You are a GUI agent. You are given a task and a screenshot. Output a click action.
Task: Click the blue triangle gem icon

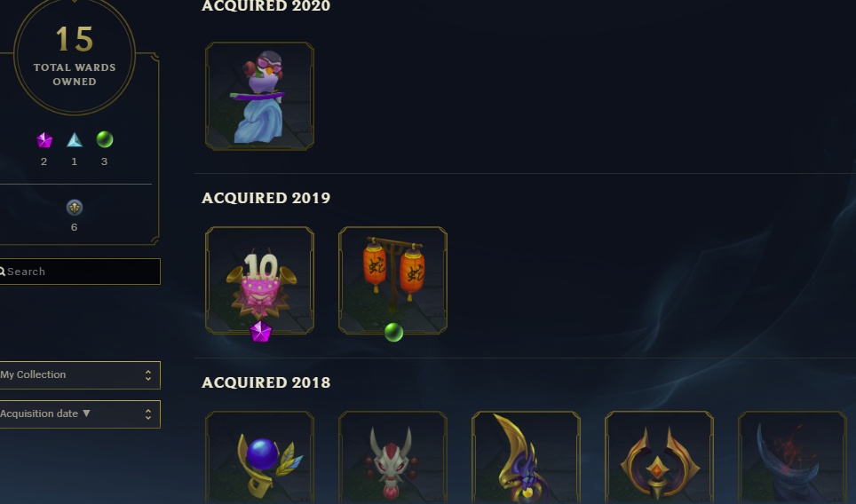click(x=75, y=140)
